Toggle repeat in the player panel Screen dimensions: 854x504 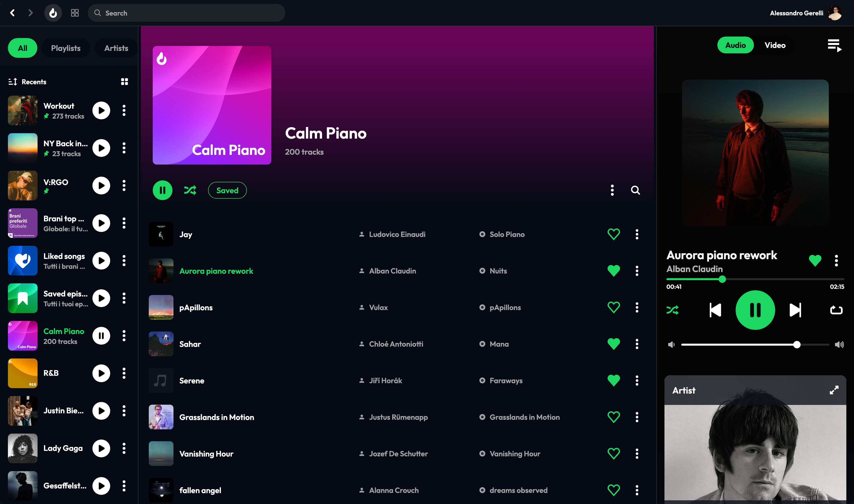[x=836, y=310]
